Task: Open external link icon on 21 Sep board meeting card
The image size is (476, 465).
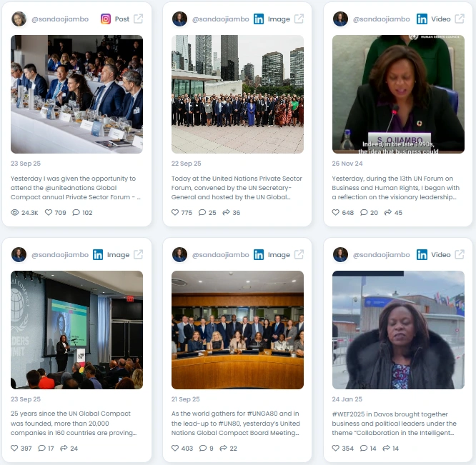Action: coord(299,254)
